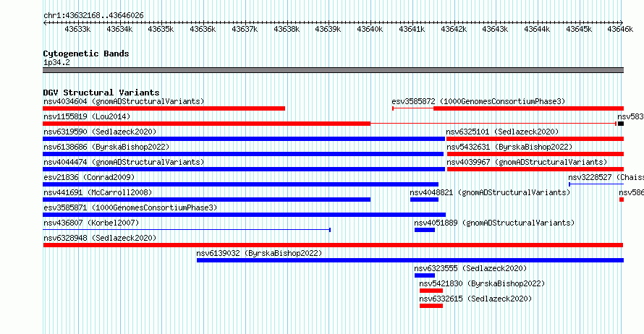Image resolution: width=644 pixels, height=334 pixels.
Task: Open nsv6332615 (Sedlazeck2020) variant label
Action: pyautogui.click(x=475, y=299)
